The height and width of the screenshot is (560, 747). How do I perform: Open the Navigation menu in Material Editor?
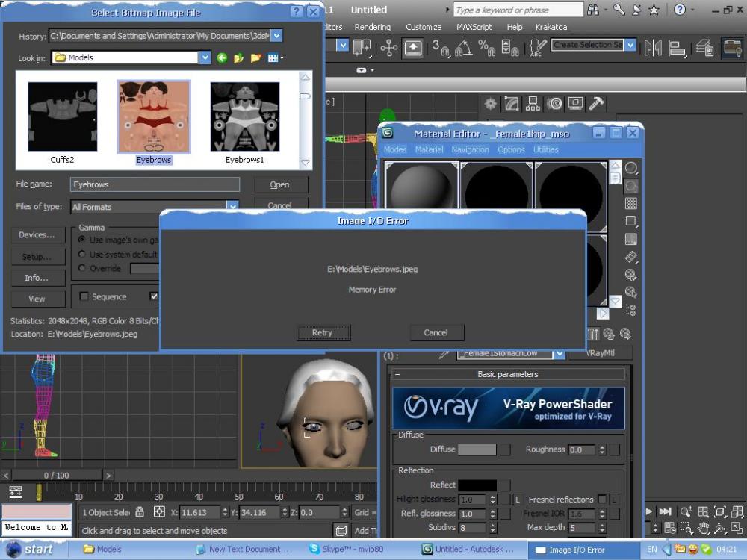[x=470, y=149]
